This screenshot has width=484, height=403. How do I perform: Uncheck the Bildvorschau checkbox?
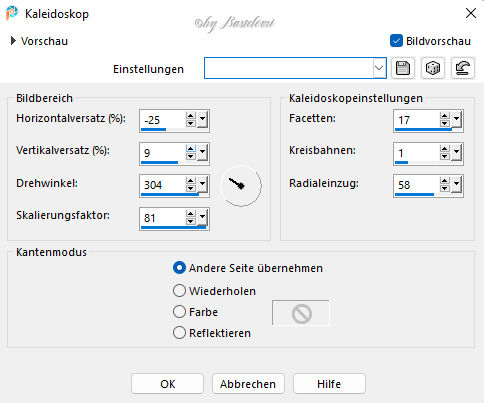[396, 41]
